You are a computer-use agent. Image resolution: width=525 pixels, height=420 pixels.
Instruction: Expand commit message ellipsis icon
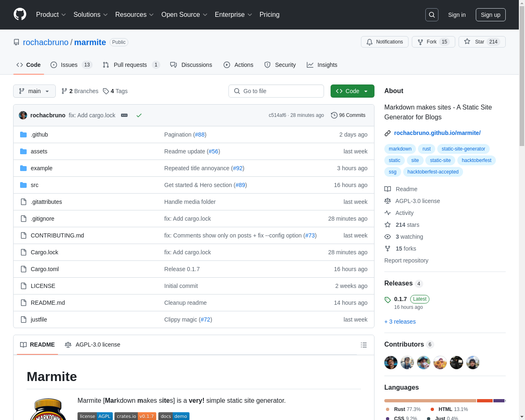point(124,115)
